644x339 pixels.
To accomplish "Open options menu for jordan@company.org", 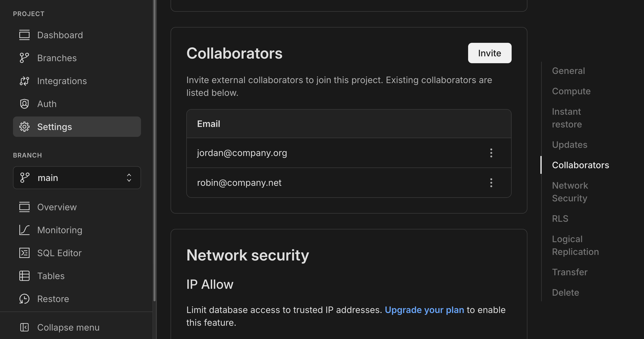I will tap(491, 153).
